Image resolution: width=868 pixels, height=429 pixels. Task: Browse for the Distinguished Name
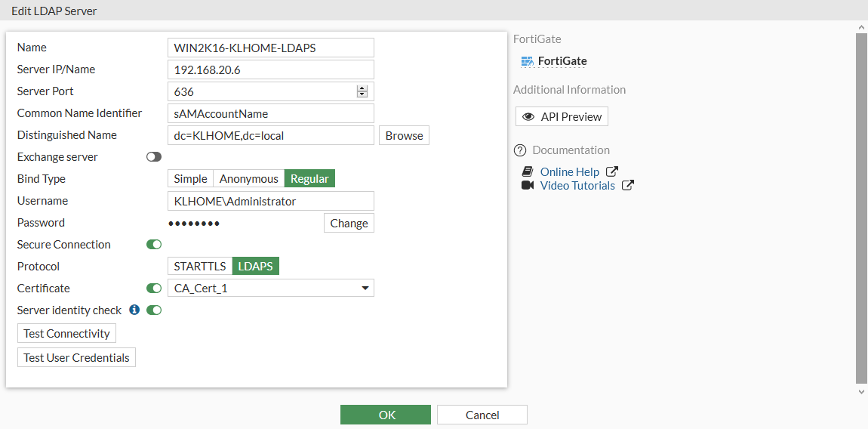pos(404,136)
